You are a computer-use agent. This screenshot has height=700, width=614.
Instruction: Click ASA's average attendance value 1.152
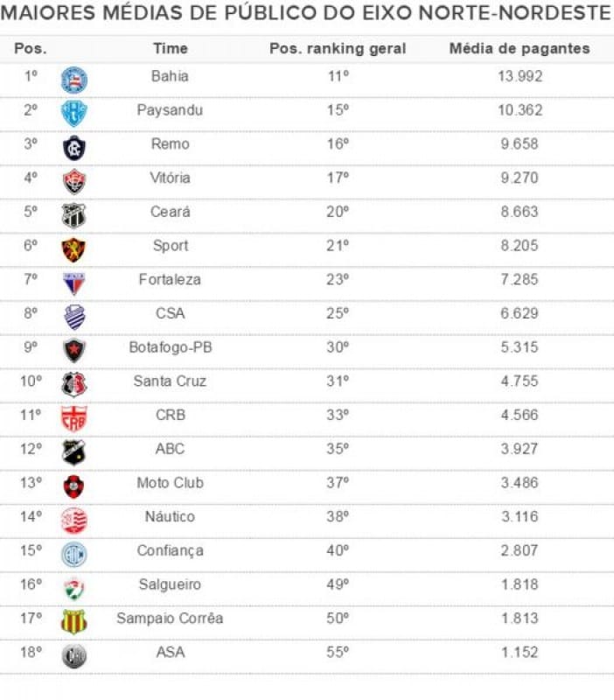pyautogui.click(x=520, y=652)
